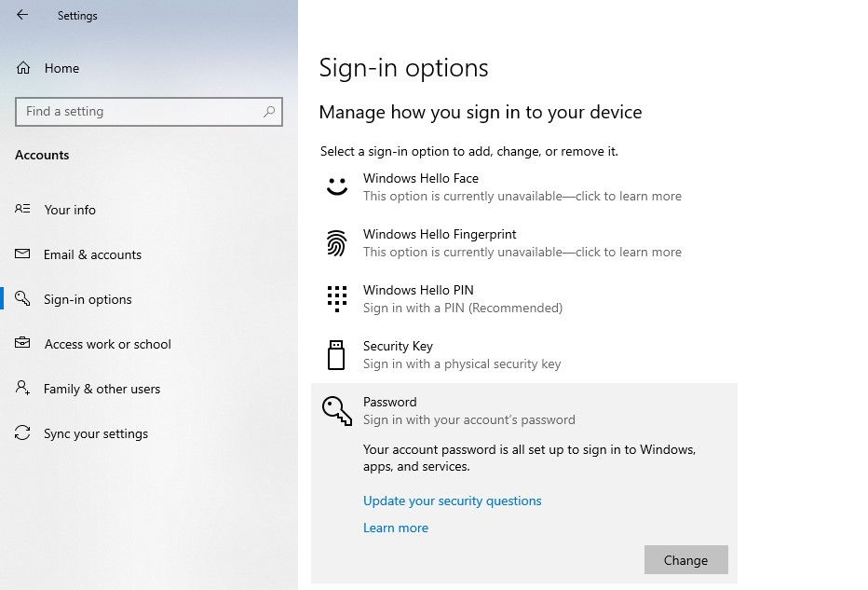Image resolution: width=868 pixels, height=590 pixels.
Task: Click the Windows Hello Fingerprint icon
Action: point(336,242)
